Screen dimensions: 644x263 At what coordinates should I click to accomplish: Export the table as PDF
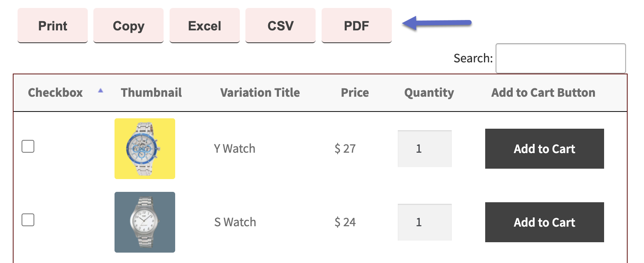click(x=356, y=26)
